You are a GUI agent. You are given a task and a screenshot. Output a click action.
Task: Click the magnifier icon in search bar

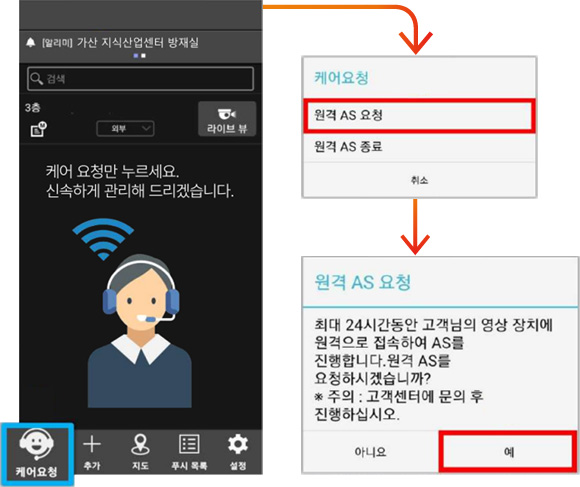[x=36, y=78]
